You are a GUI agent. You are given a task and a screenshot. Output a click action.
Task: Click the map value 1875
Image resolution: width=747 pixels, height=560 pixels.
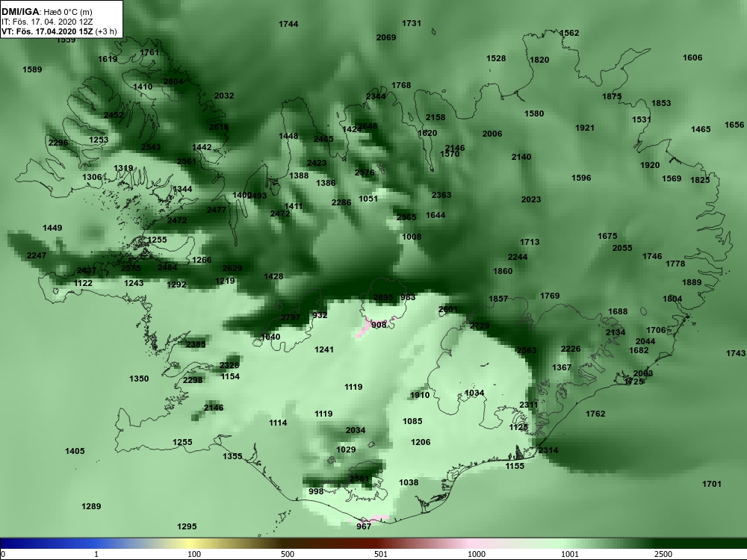click(x=612, y=96)
